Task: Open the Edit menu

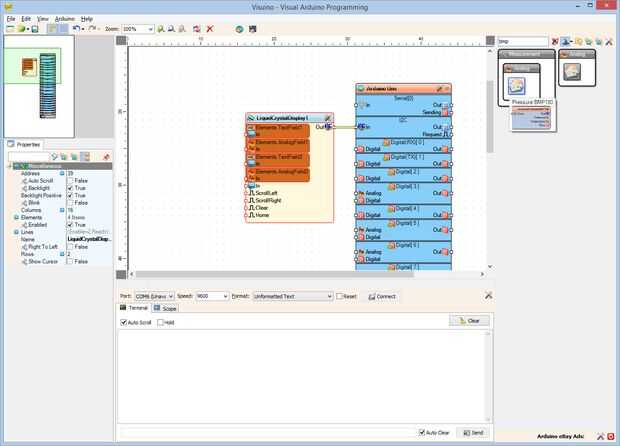Action: coord(26,19)
